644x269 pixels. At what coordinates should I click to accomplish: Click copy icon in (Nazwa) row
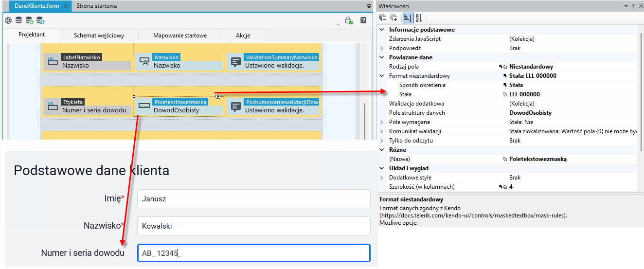point(504,159)
